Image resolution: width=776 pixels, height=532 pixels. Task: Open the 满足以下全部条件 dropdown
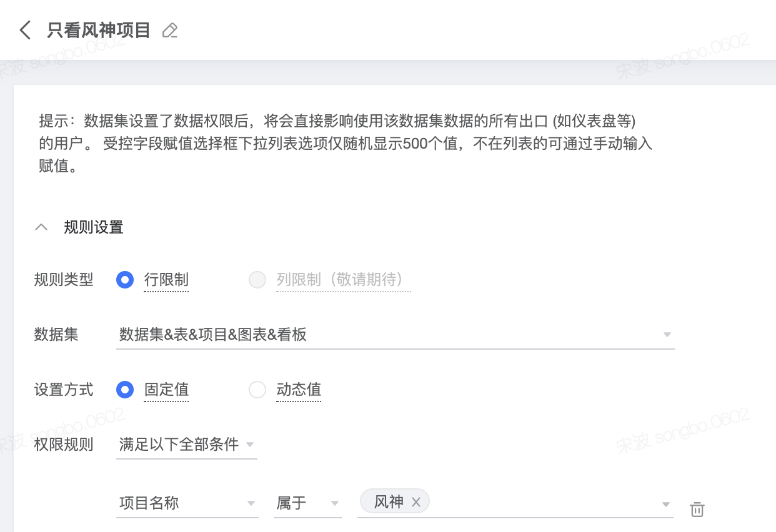tap(187, 445)
